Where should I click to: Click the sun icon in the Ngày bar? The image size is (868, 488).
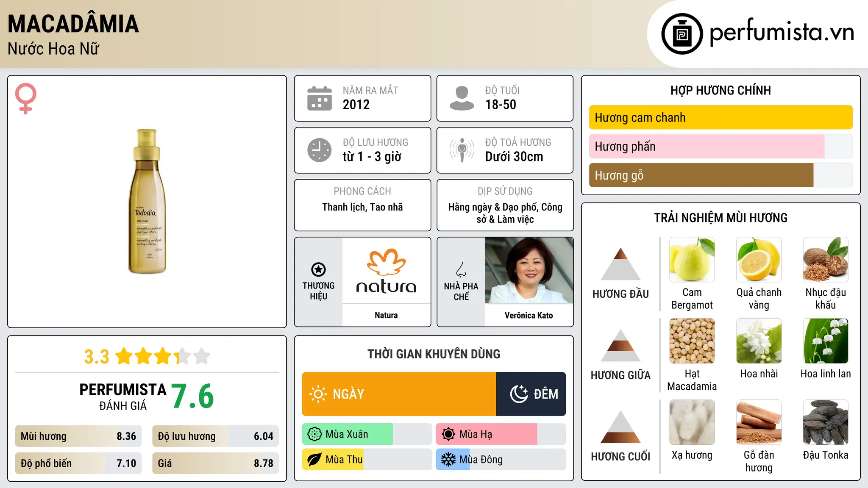click(318, 394)
